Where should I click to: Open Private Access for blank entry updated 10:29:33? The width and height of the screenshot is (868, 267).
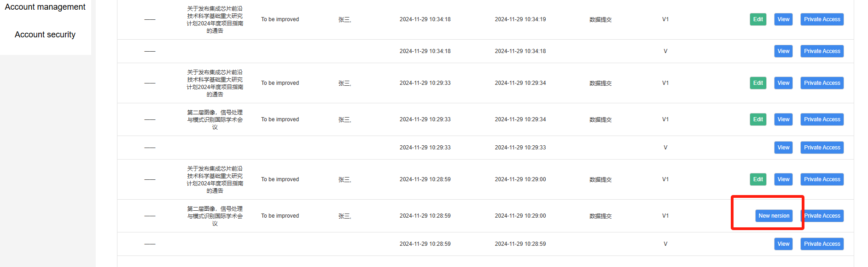pos(822,148)
